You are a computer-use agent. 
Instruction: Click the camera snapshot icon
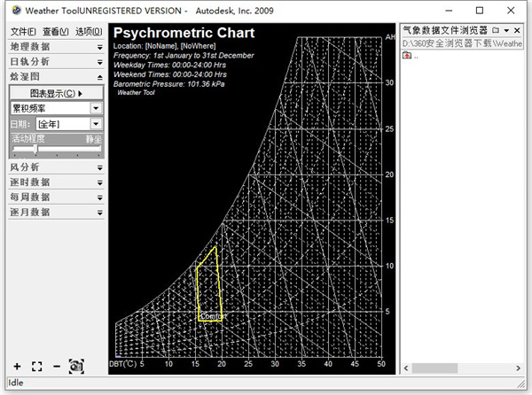76,366
